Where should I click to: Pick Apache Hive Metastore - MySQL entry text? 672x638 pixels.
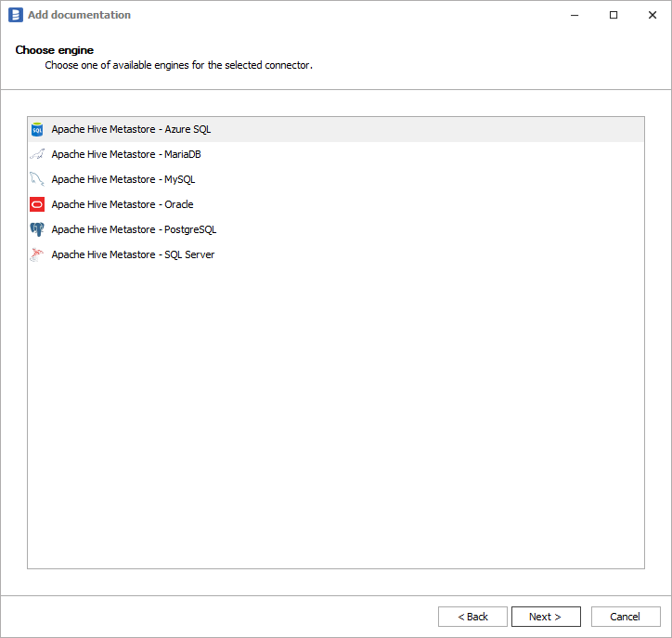(123, 180)
